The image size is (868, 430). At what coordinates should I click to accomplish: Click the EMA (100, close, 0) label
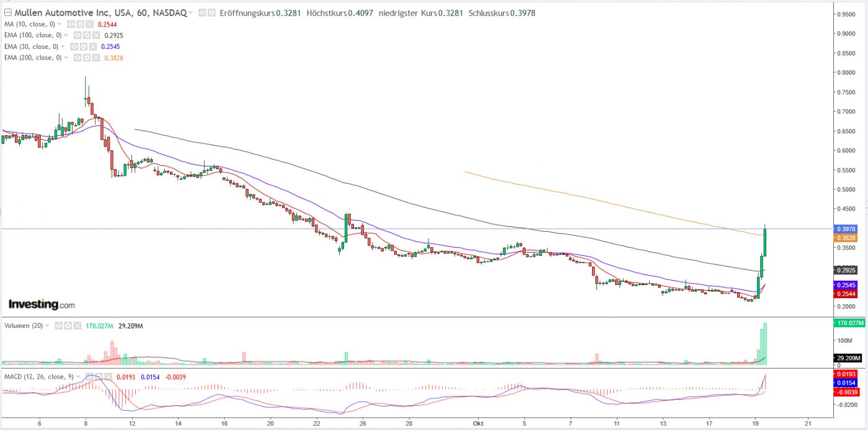pos(33,35)
